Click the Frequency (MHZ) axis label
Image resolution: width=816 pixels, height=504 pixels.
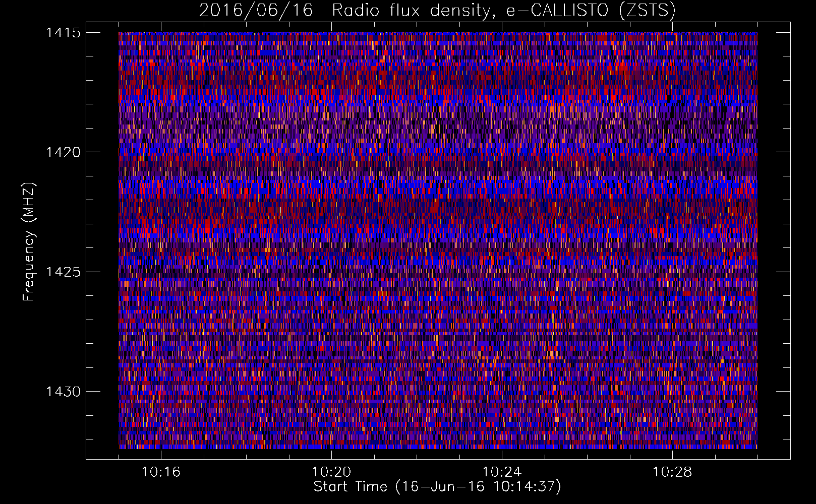tap(29, 242)
